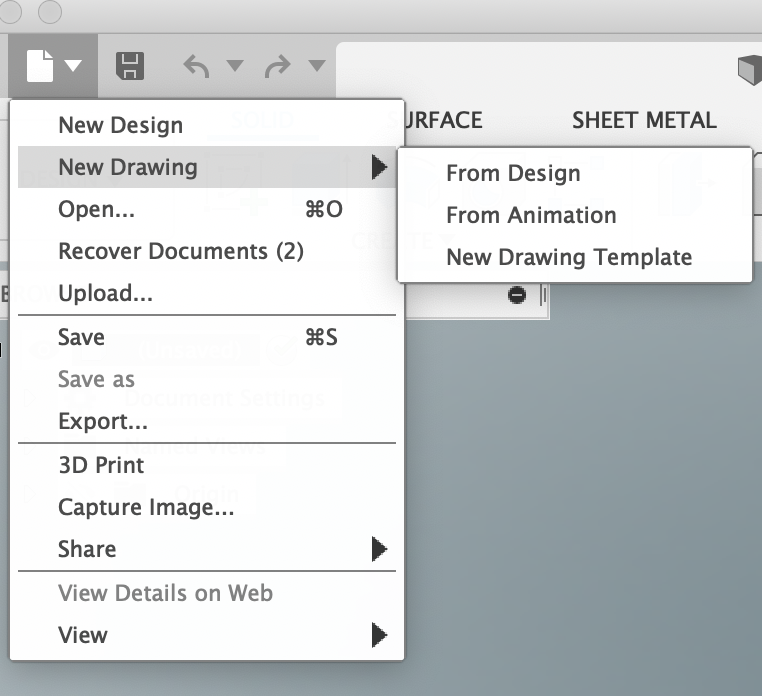Choose New Design from the File menu
762x696 pixels.
click(x=207, y=125)
